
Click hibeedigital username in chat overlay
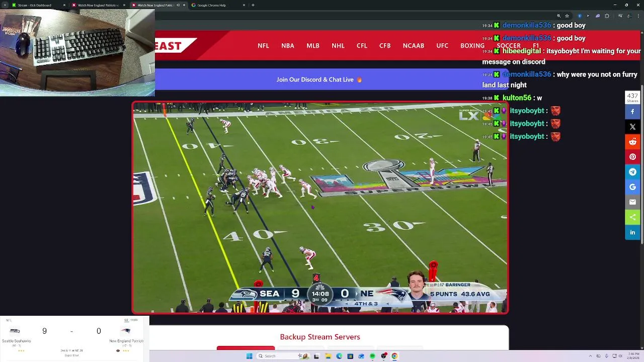click(522, 51)
